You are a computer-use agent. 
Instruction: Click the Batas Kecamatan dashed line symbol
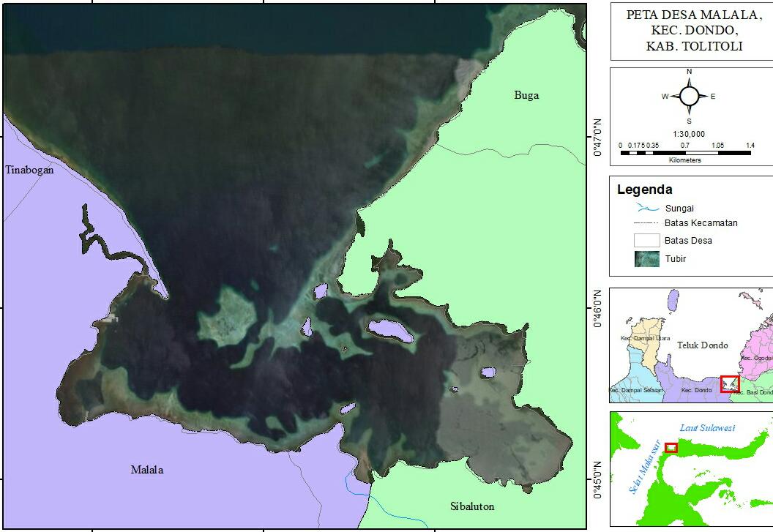point(648,223)
